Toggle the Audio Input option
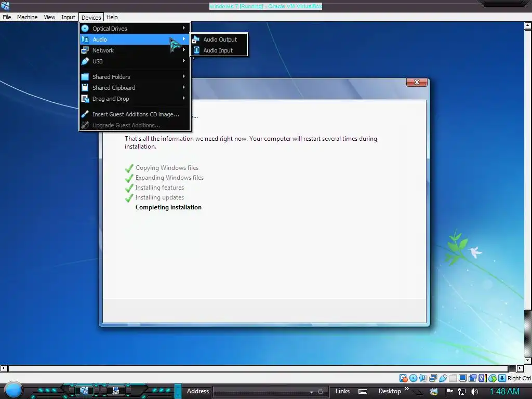This screenshot has width=532, height=399. [219, 50]
